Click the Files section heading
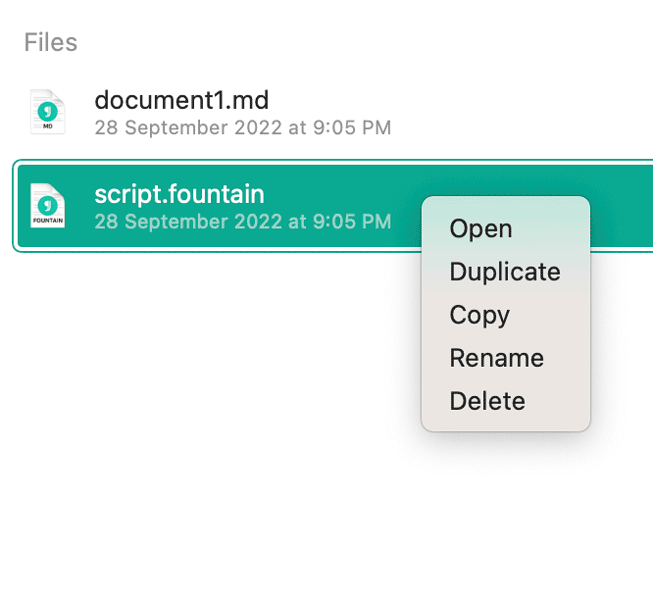Image resolution: width=653 pixels, height=600 pixels. (51, 42)
